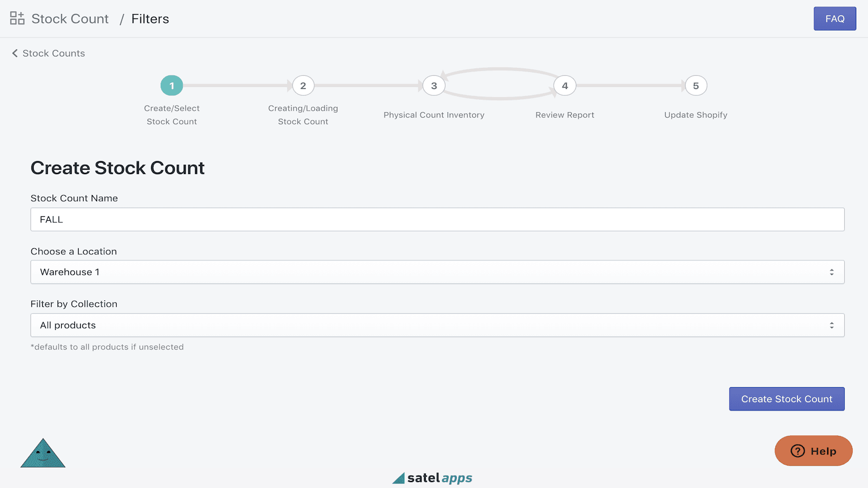This screenshot has width=868, height=488.
Task: Click the Stock Counts back link
Action: (x=53, y=53)
